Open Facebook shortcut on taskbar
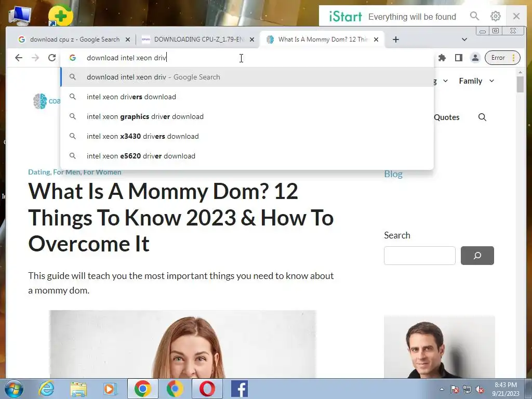The width and height of the screenshot is (532, 399). tap(240, 389)
